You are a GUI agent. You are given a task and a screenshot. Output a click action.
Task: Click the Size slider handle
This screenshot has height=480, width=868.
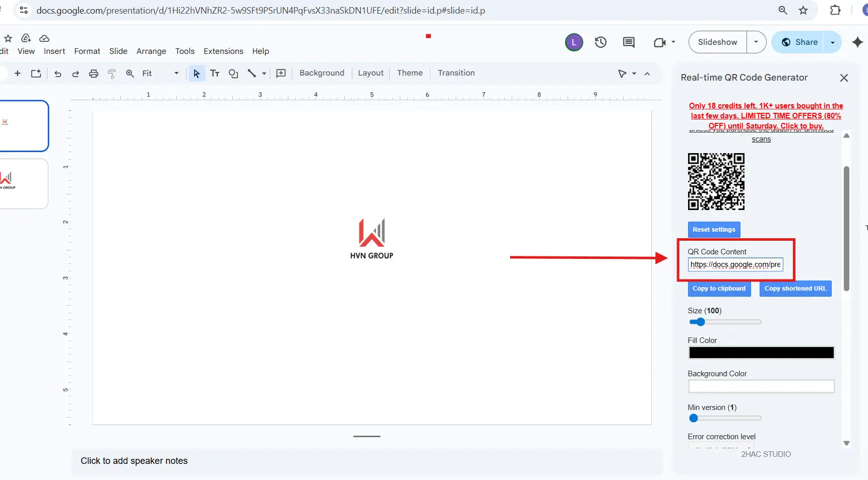pos(700,322)
